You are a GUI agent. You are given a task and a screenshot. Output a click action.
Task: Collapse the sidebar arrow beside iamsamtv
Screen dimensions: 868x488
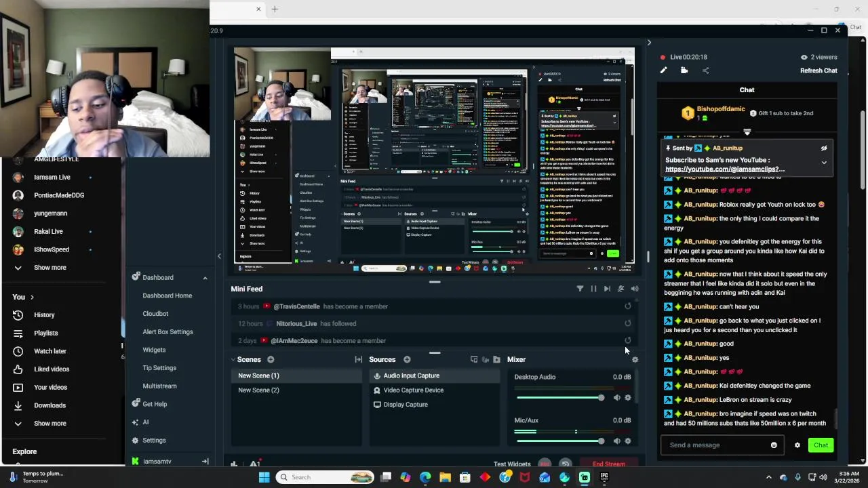pyautogui.click(x=205, y=462)
